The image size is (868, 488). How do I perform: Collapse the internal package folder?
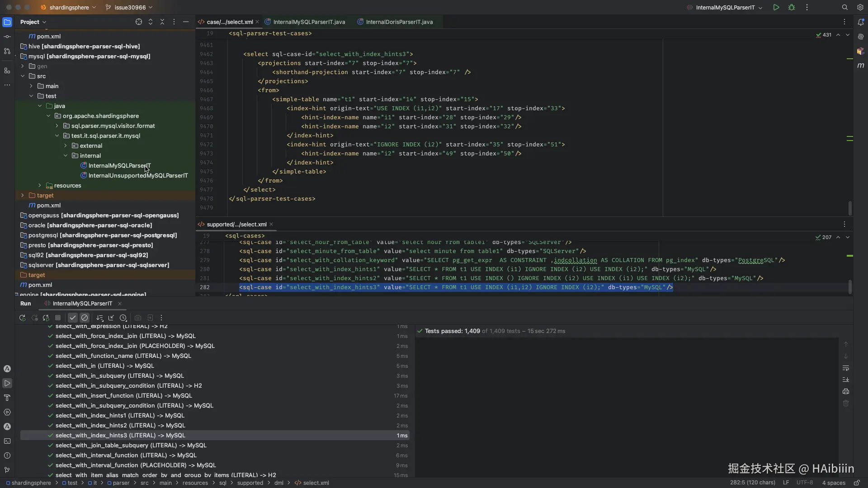66,155
